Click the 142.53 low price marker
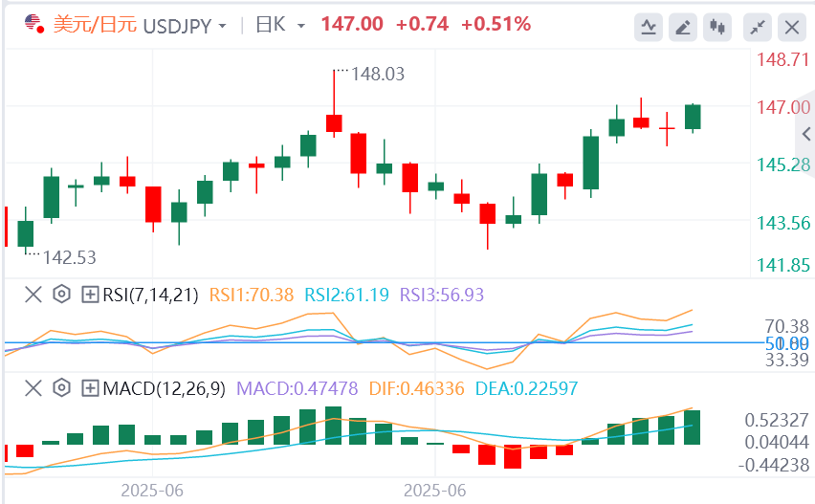The width and height of the screenshot is (815, 504). (69, 257)
